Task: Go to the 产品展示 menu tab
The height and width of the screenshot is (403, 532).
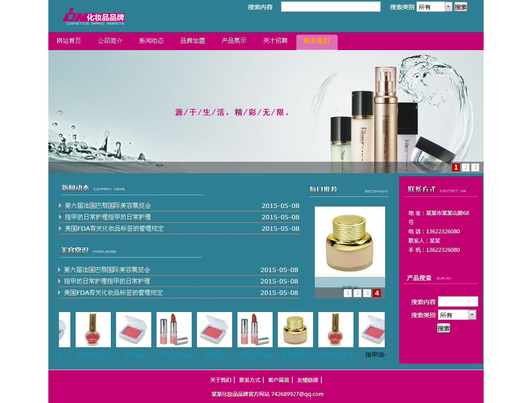Action: (234, 41)
